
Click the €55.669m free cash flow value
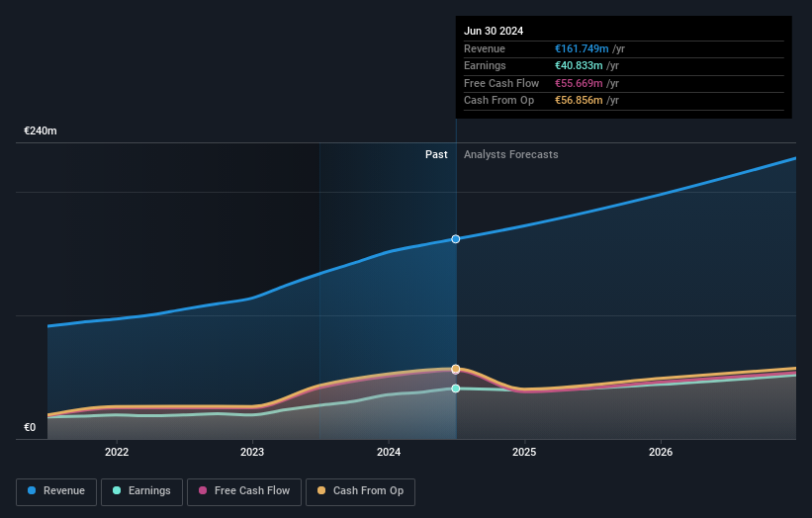pyautogui.click(x=579, y=83)
